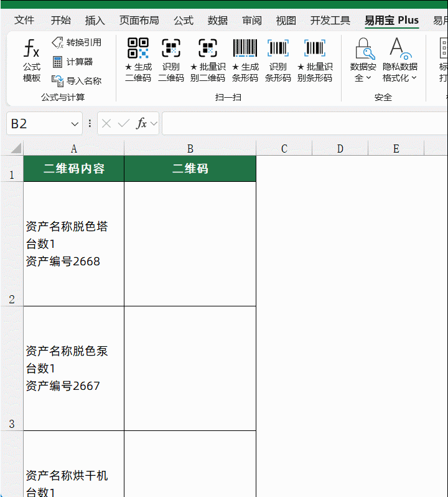Screen dimensions: 448x497
Task: Click the 生成条形码 barcode generate icon
Action: 245,49
